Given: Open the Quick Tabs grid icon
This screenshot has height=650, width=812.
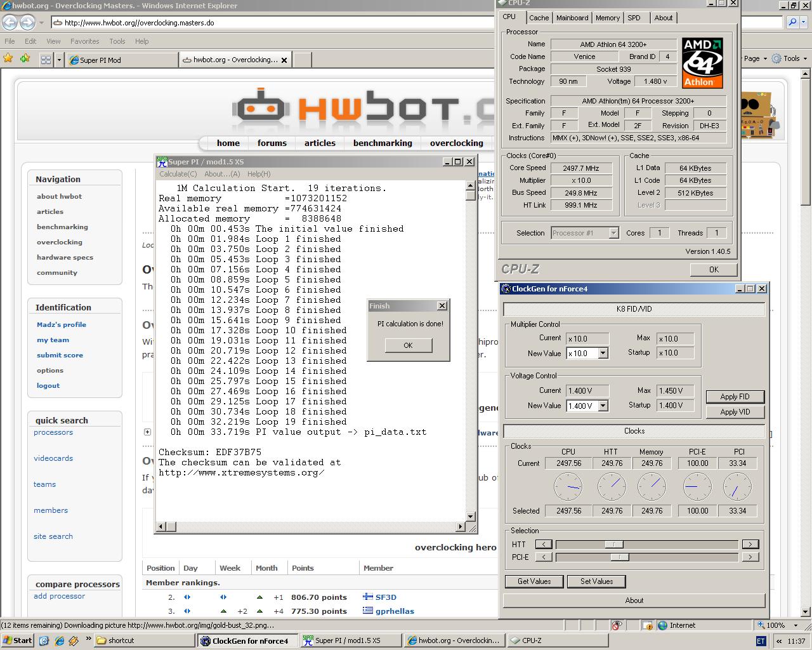Looking at the screenshot, I should pos(46,60).
